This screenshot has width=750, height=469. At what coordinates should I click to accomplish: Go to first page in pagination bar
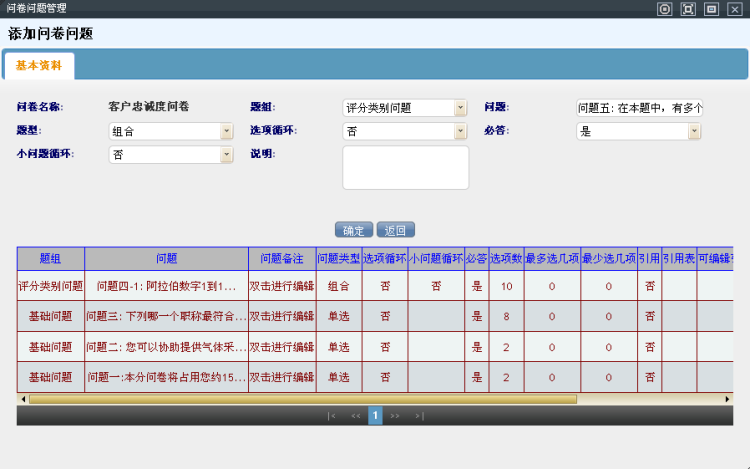(331, 416)
